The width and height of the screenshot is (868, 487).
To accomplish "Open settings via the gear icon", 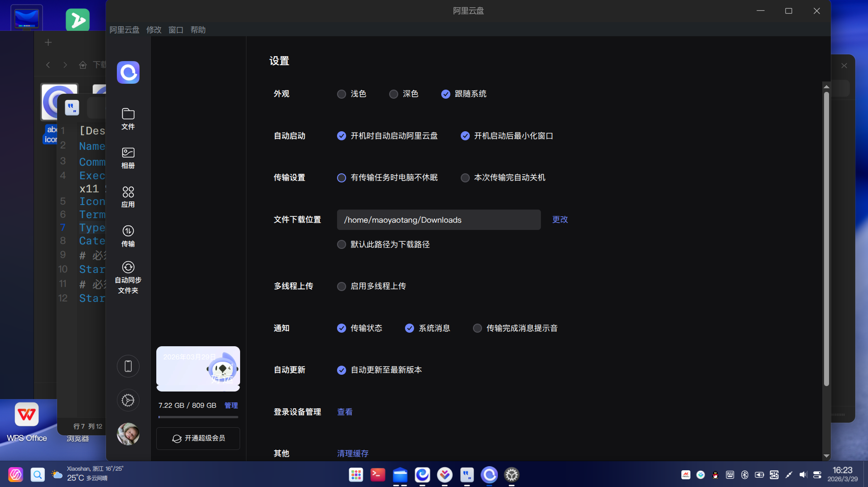I will [x=128, y=400].
